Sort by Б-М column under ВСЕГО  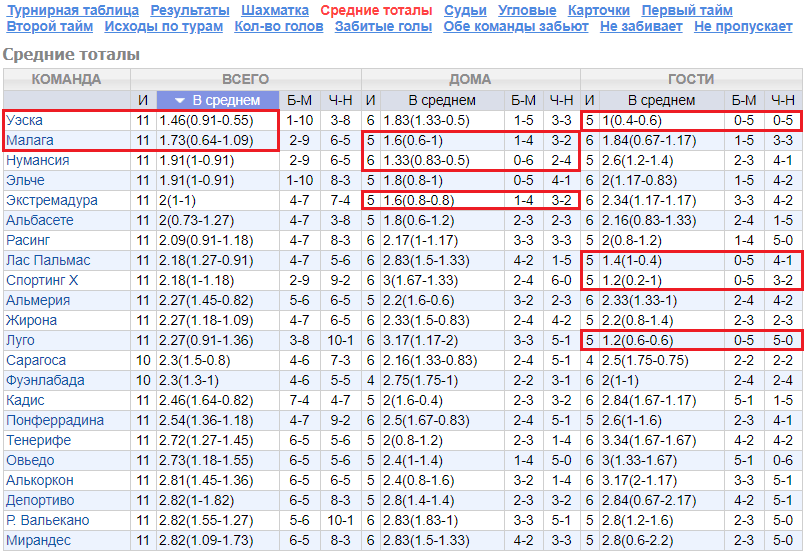(x=300, y=100)
